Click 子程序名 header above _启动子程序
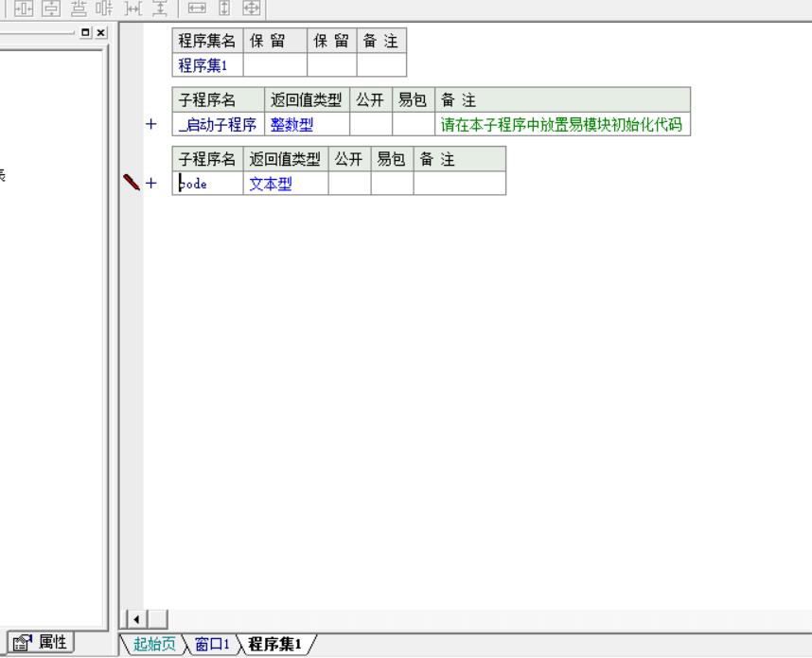The width and height of the screenshot is (812, 658). [x=218, y=100]
